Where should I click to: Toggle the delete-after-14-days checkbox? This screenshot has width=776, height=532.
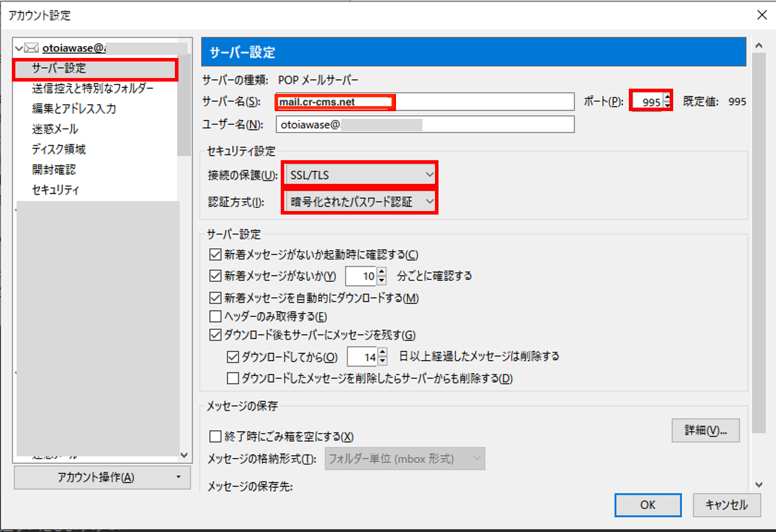coord(233,356)
